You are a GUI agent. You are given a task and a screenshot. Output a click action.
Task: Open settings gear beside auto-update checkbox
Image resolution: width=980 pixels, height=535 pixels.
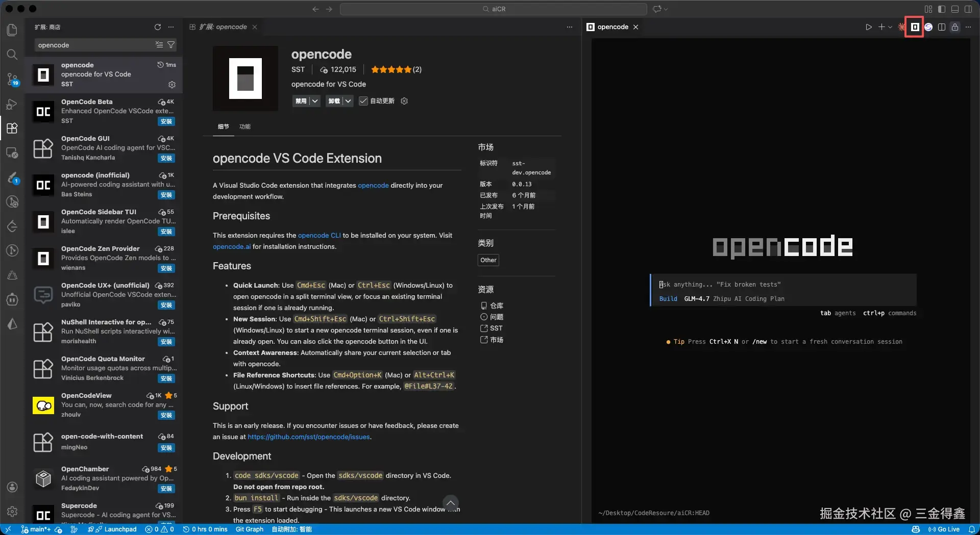[404, 101]
